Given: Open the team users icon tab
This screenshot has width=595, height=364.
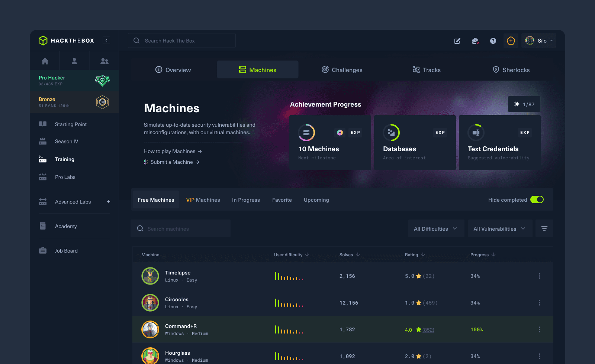Looking at the screenshot, I should pyautogui.click(x=104, y=61).
